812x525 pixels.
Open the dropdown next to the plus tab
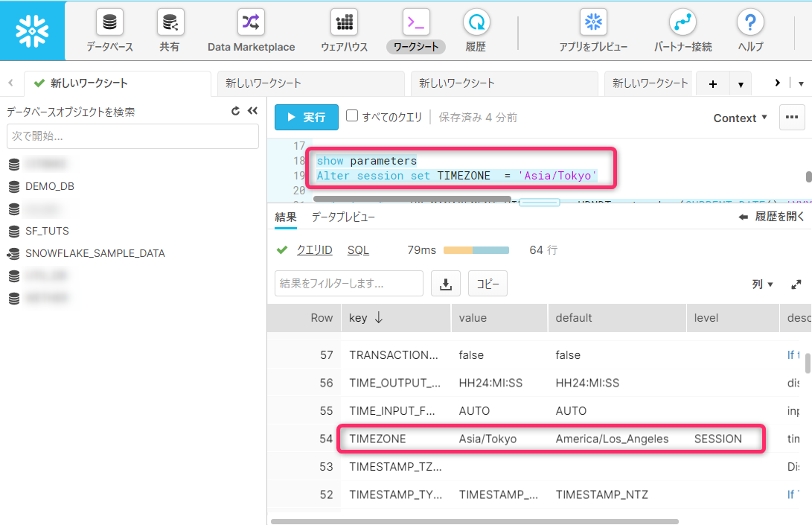(741, 84)
